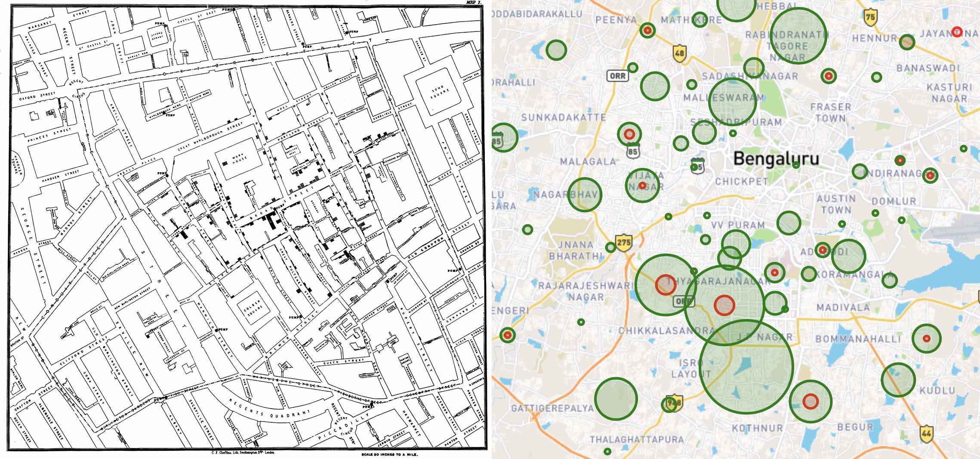Select the big circle over Rabindranath Tagore Nagar
The width and height of the screenshot is (980, 459).
click(798, 36)
